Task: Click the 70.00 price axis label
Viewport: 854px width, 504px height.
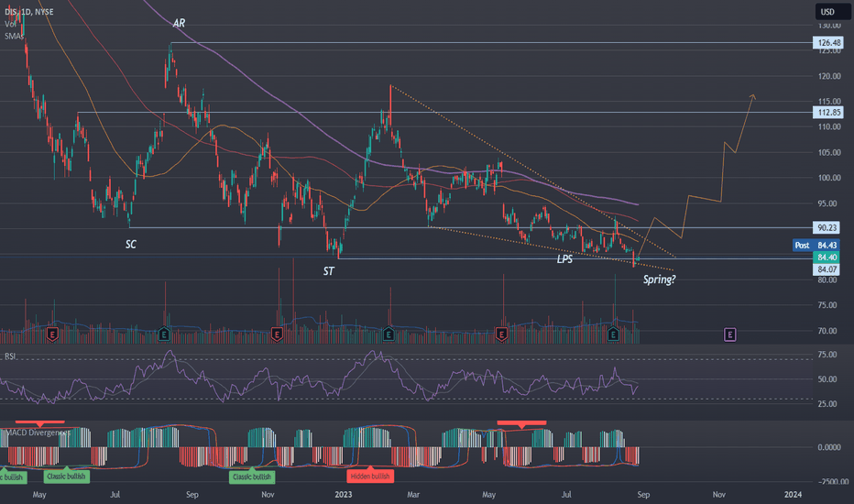Action: pyautogui.click(x=829, y=331)
